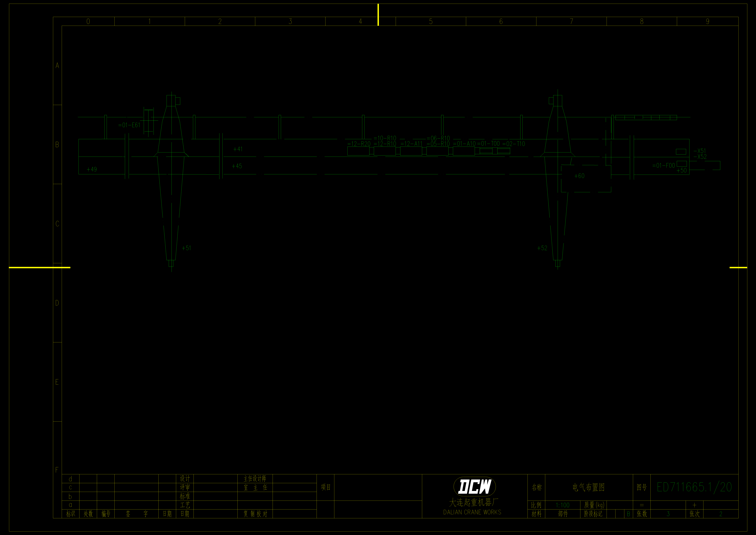756x535 pixels.
Task: Select the '材料' material label
Action: 536,514
